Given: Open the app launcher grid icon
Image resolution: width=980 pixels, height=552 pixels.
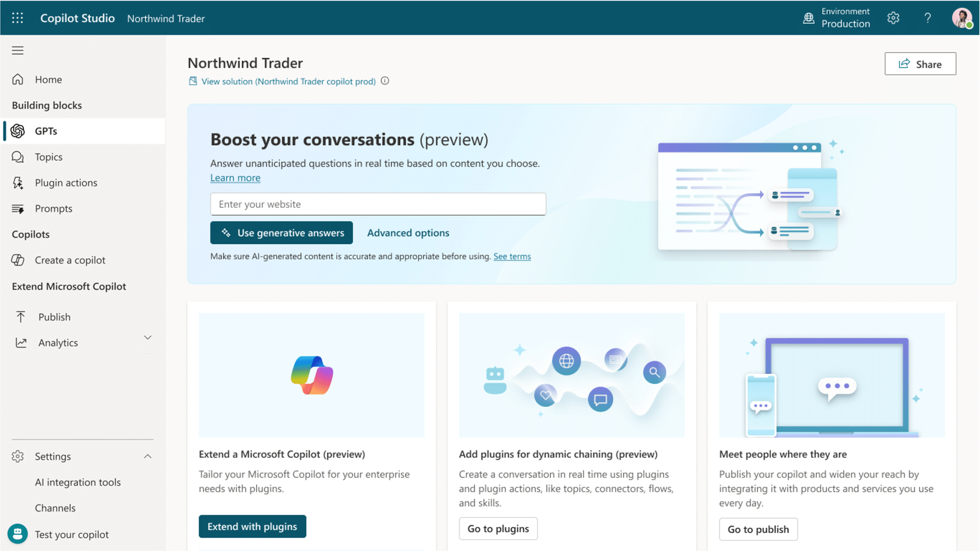Looking at the screenshot, I should [x=18, y=18].
